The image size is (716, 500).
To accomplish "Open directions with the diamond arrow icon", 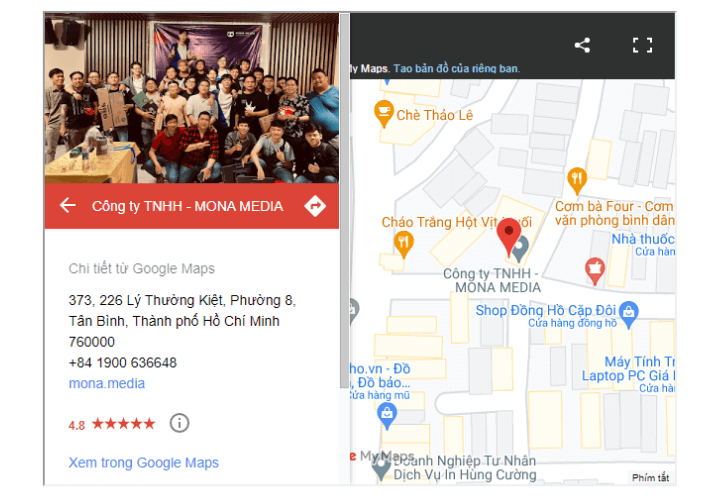I will click(315, 206).
